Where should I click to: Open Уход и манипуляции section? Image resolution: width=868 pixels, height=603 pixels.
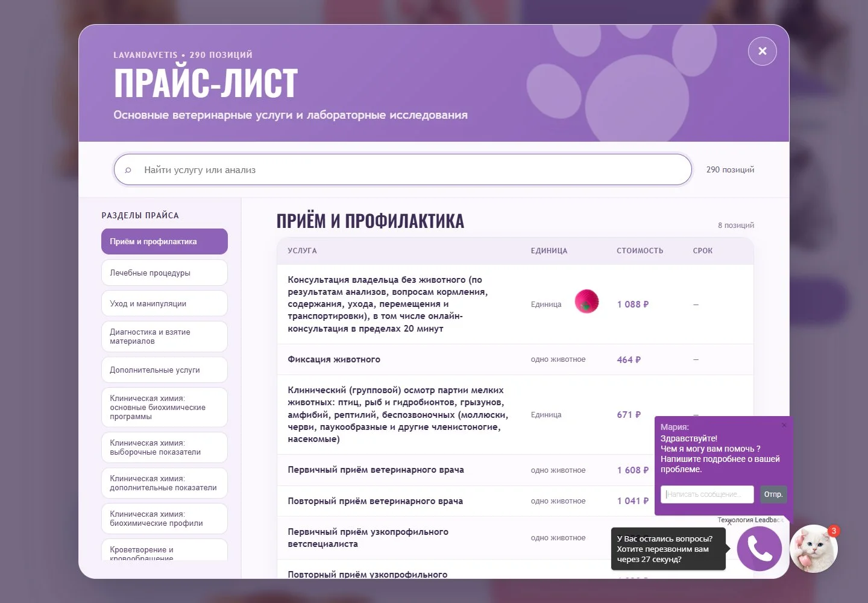coord(165,303)
